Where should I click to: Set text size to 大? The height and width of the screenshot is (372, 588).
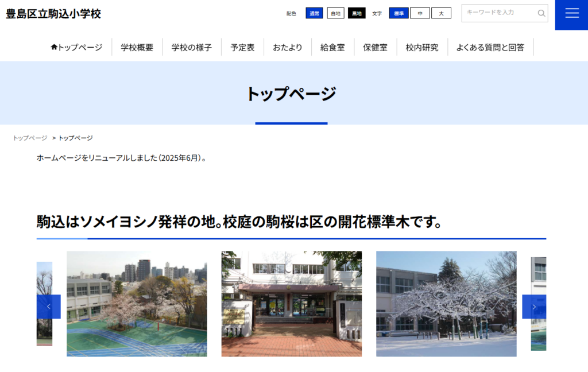pyautogui.click(x=441, y=13)
